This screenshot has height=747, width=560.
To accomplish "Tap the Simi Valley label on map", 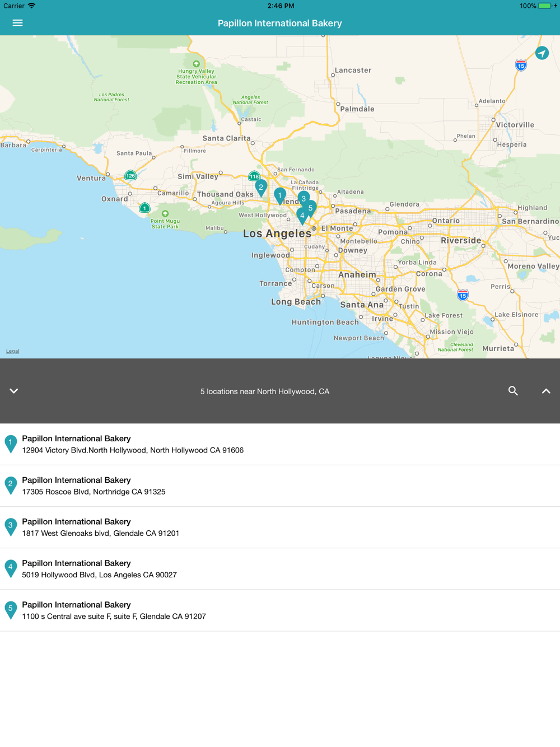I will 198,176.
